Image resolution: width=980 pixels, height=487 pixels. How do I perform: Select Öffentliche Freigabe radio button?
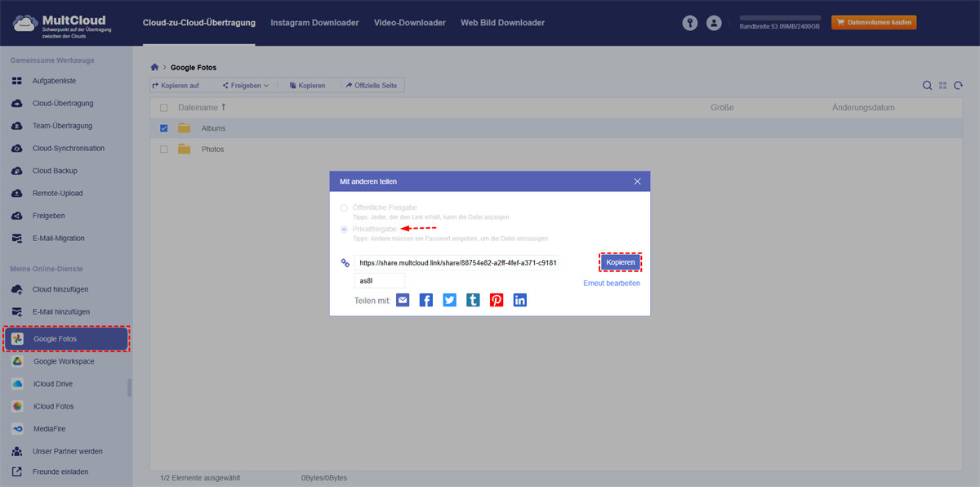(x=344, y=208)
